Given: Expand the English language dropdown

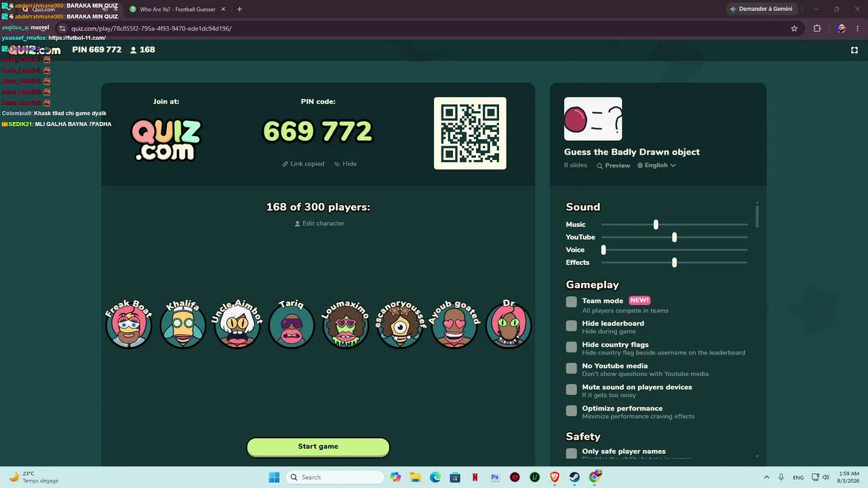Looking at the screenshot, I should point(656,165).
